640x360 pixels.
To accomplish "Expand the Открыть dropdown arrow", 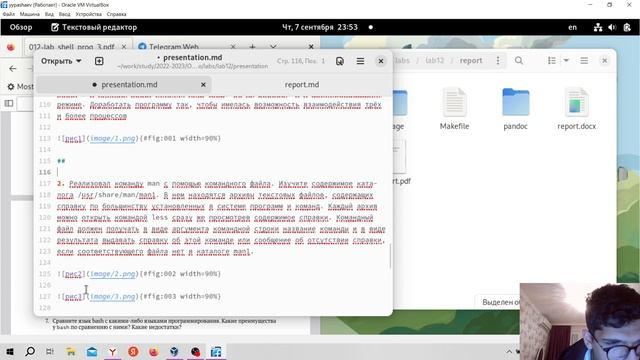I will [79, 61].
